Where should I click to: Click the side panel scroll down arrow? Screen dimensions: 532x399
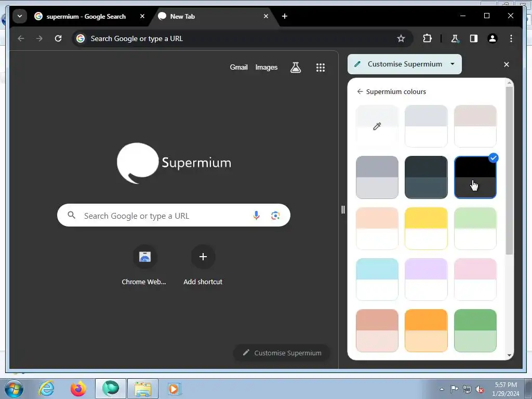tap(509, 355)
